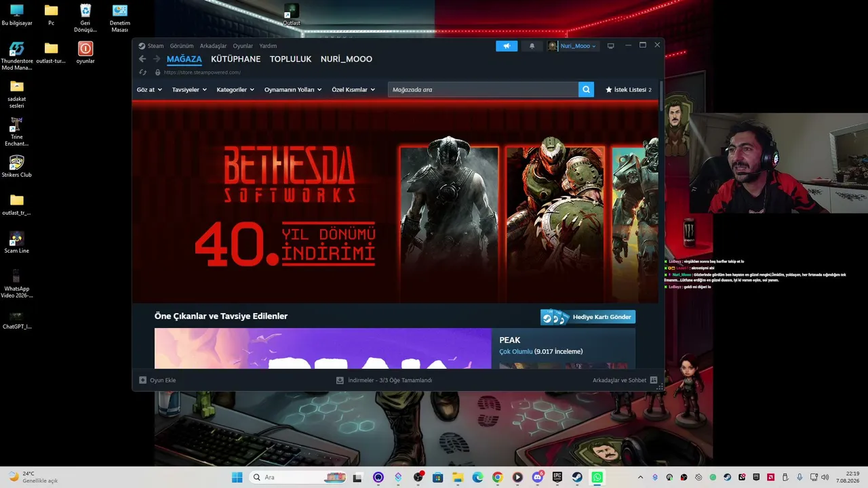Switch to the KÜTÜPHANE tab
The image size is (868, 488).
(x=236, y=59)
